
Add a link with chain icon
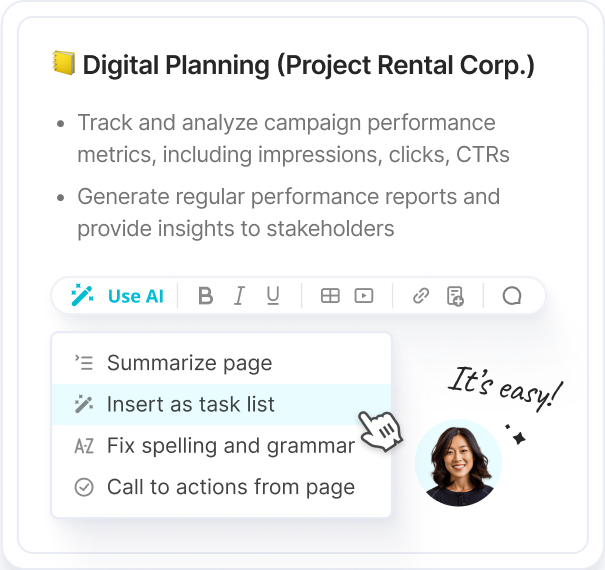point(421,296)
